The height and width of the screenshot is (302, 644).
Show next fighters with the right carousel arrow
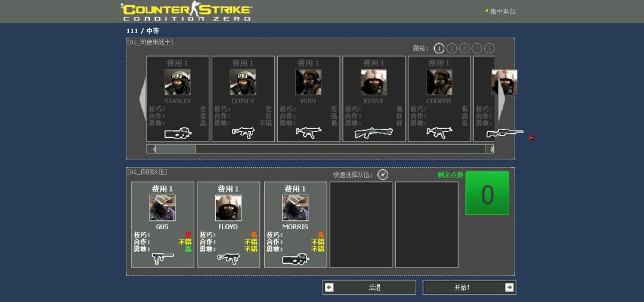501,100
